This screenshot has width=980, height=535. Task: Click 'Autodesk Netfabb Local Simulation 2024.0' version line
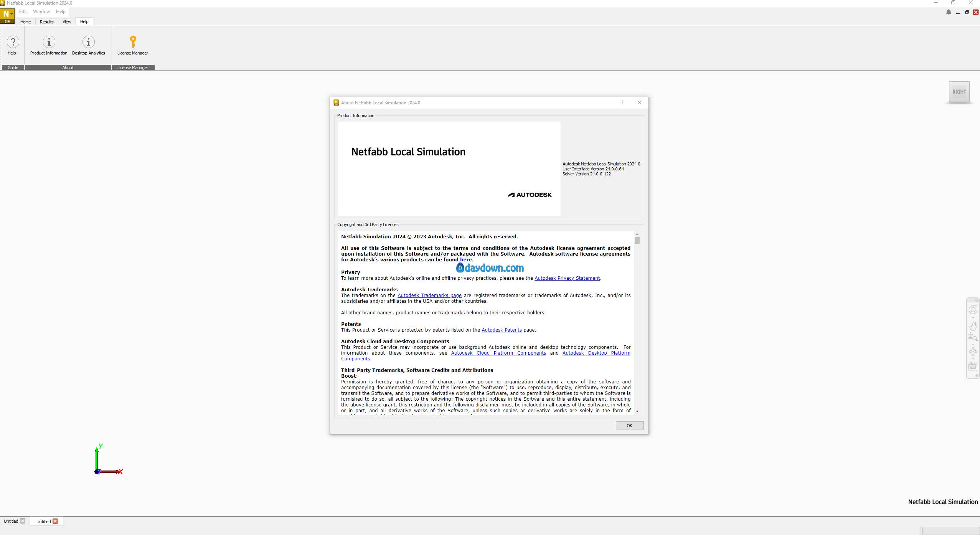tap(601, 164)
